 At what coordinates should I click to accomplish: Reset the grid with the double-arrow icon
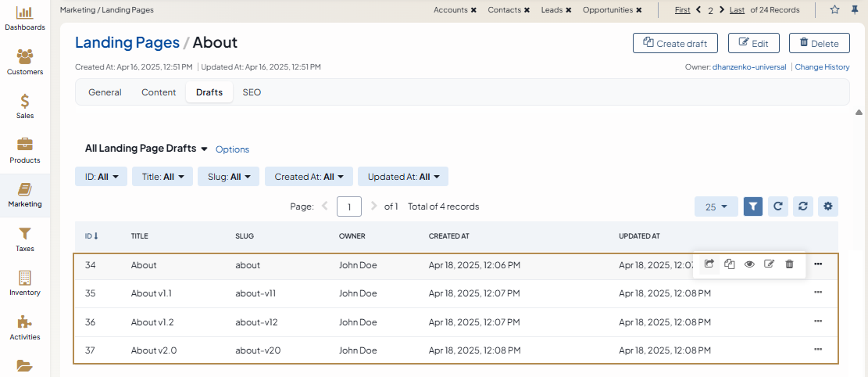click(802, 206)
